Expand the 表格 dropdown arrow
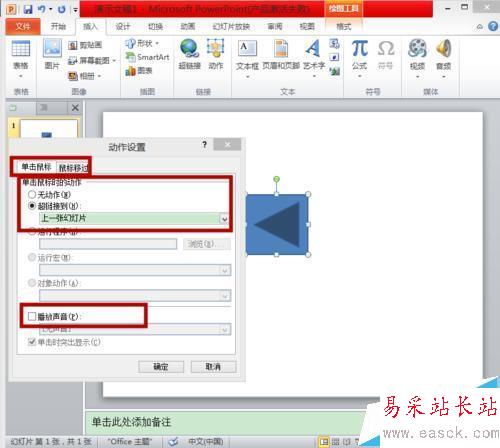Image resolution: width=500 pixels, height=448 pixels. click(21, 76)
